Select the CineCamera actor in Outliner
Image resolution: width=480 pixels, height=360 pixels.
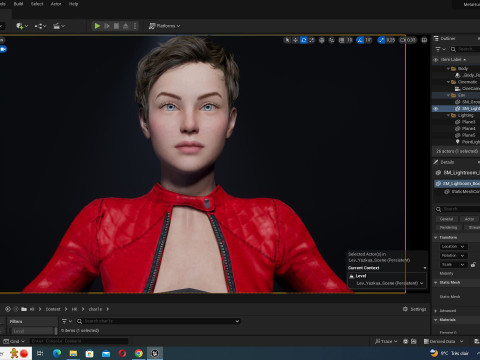tap(467, 89)
